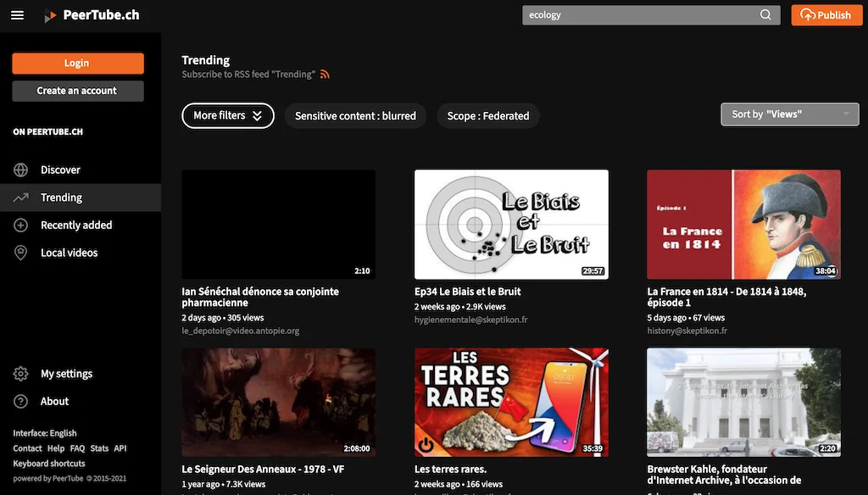Click the orange Login button
Screen dimensions: 868x495
pyautogui.click(x=78, y=63)
